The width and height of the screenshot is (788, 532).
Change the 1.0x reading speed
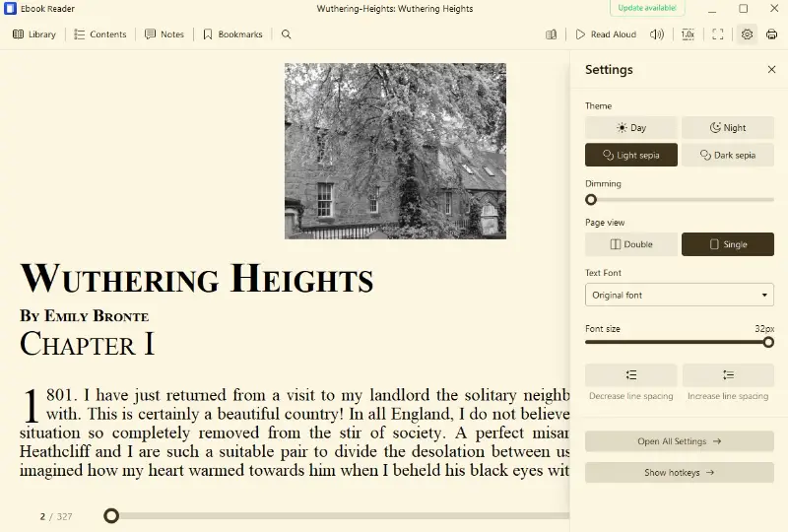688,34
